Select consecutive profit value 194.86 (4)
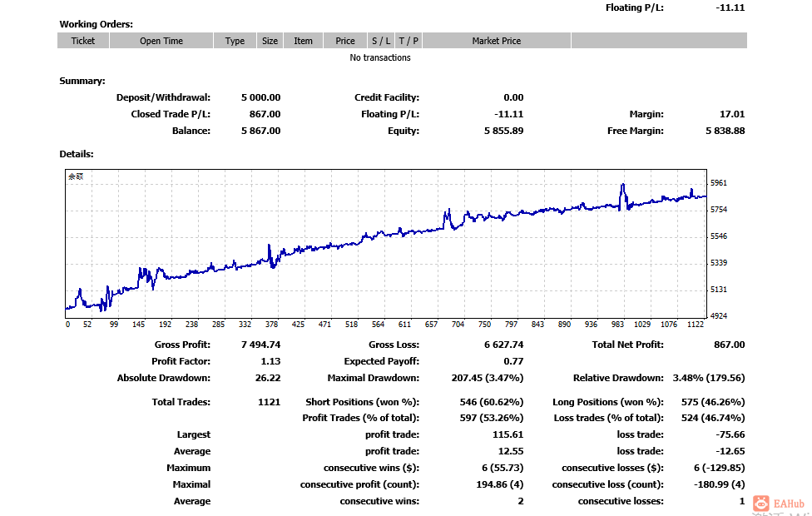 point(500,484)
